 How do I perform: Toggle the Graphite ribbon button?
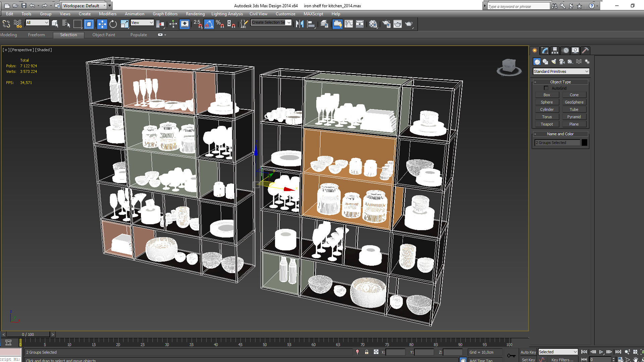pyautogui.click(x=337, y=24)
